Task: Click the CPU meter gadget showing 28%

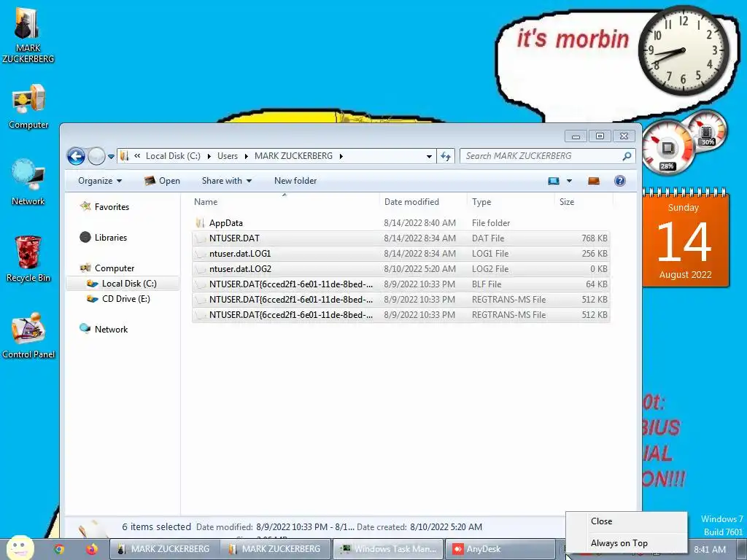Action: (668, 147)
